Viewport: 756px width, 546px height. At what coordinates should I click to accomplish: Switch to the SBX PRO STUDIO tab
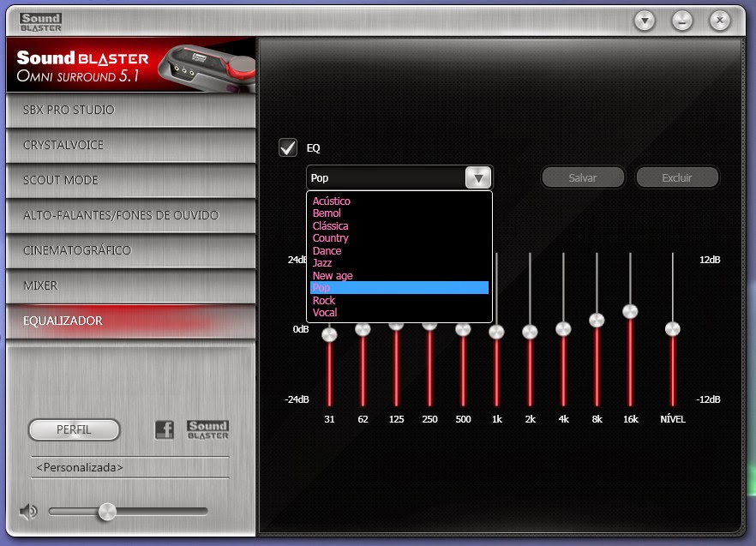coord(129,110)
